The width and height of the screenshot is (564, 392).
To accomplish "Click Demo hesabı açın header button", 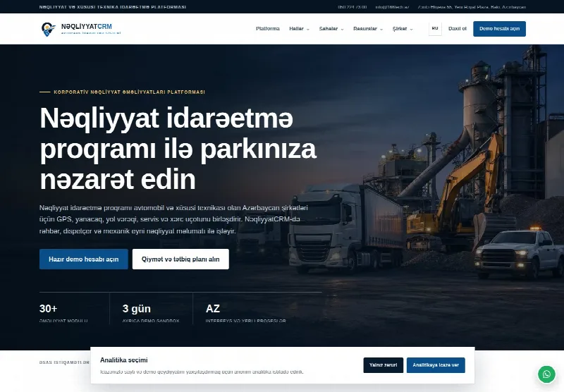I will tap(499, 29).
